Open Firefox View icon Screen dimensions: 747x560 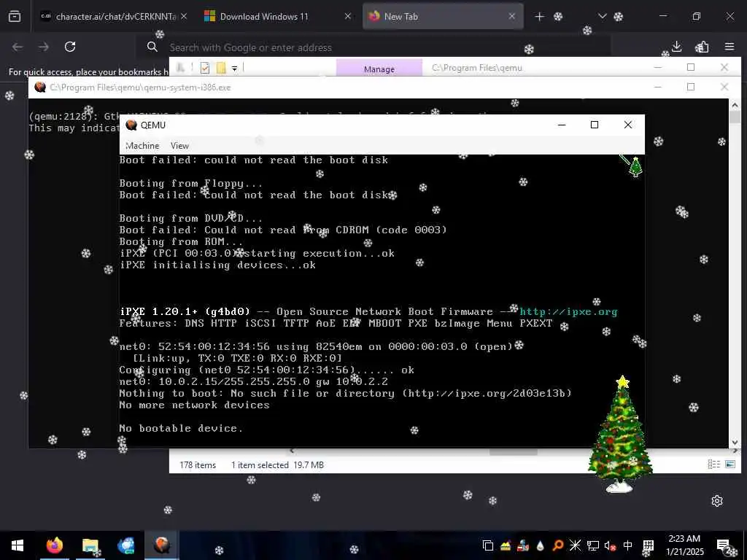15,17
